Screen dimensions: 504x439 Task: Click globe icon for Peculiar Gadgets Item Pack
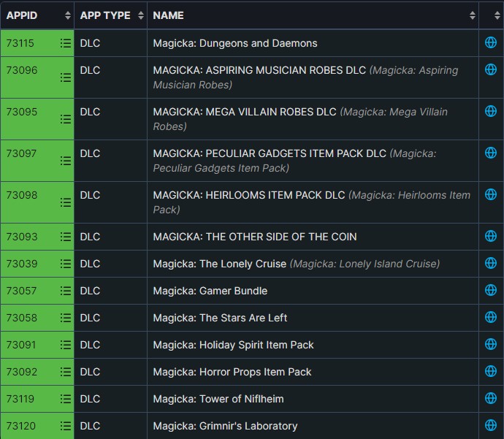(491, 153)
